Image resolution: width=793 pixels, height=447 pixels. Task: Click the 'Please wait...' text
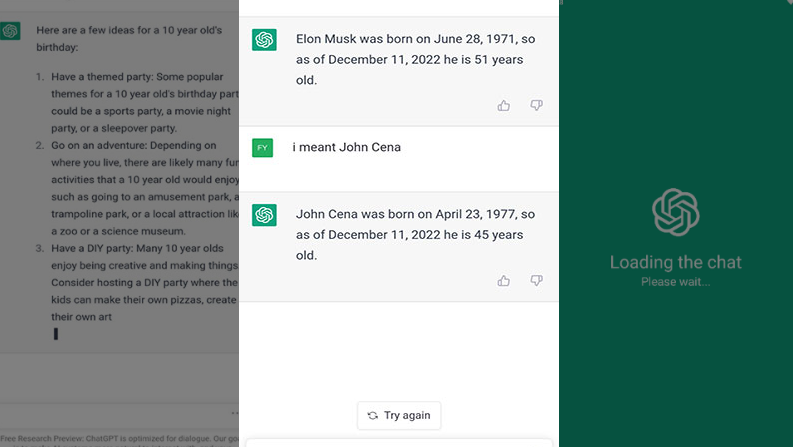point(676,282)
